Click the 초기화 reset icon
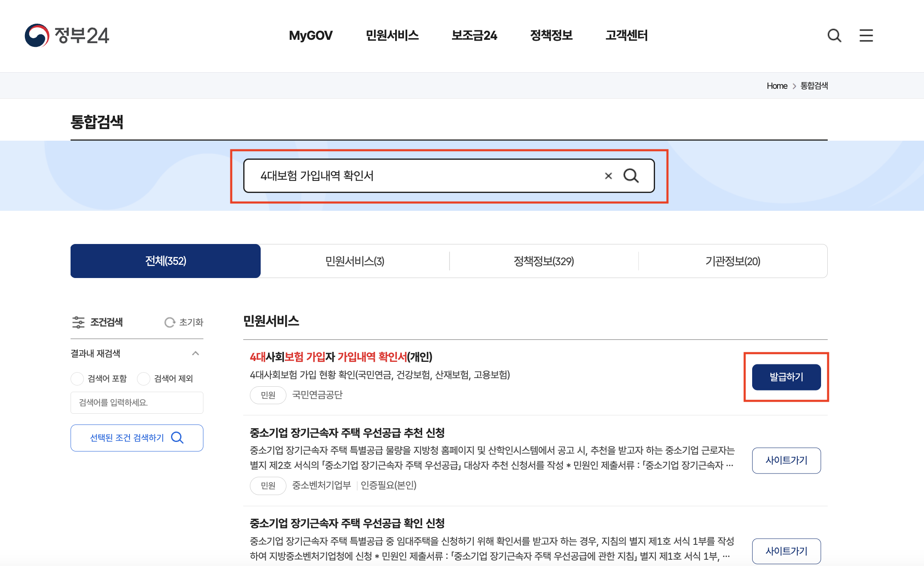 (170, 322)
